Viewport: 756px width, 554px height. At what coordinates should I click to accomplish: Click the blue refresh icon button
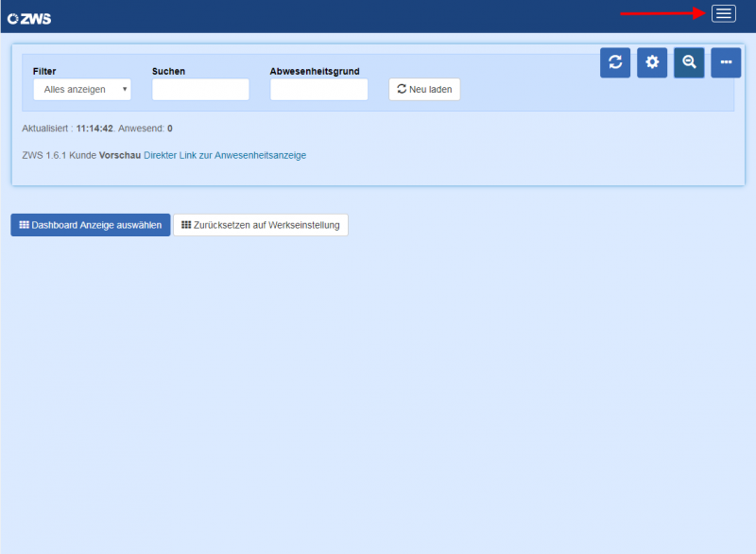pyautogui.click(x=615, y=62)
